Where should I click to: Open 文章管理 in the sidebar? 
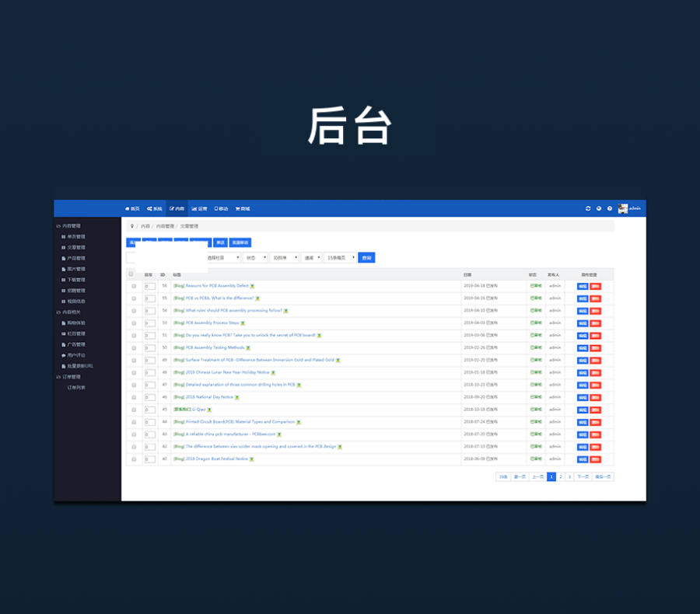pyautogui.click(x=74, y=248)
